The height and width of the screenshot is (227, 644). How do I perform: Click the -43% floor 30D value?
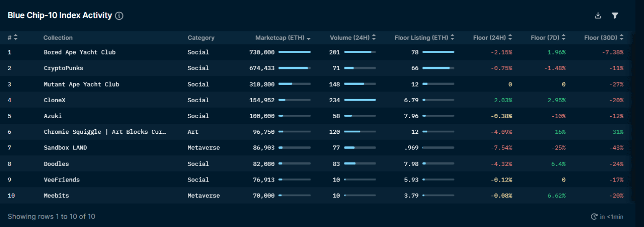click(617, 148)
